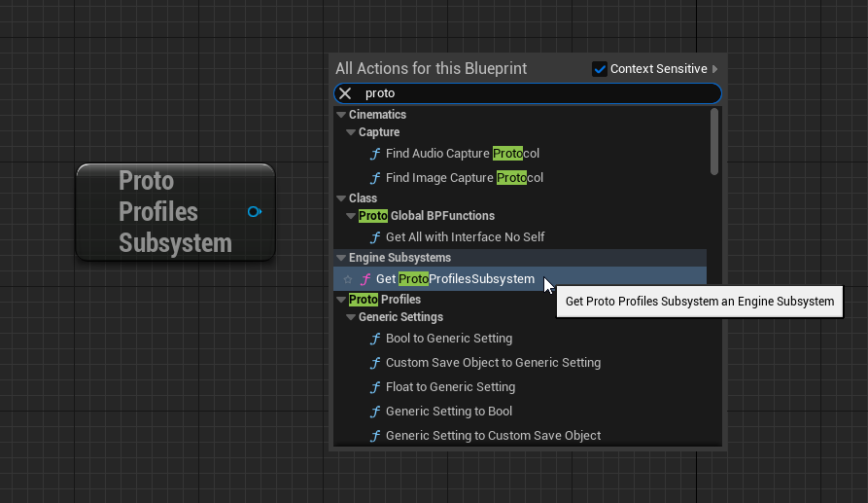
Task: Click the clear search X icon
Action: click(345, 93)
